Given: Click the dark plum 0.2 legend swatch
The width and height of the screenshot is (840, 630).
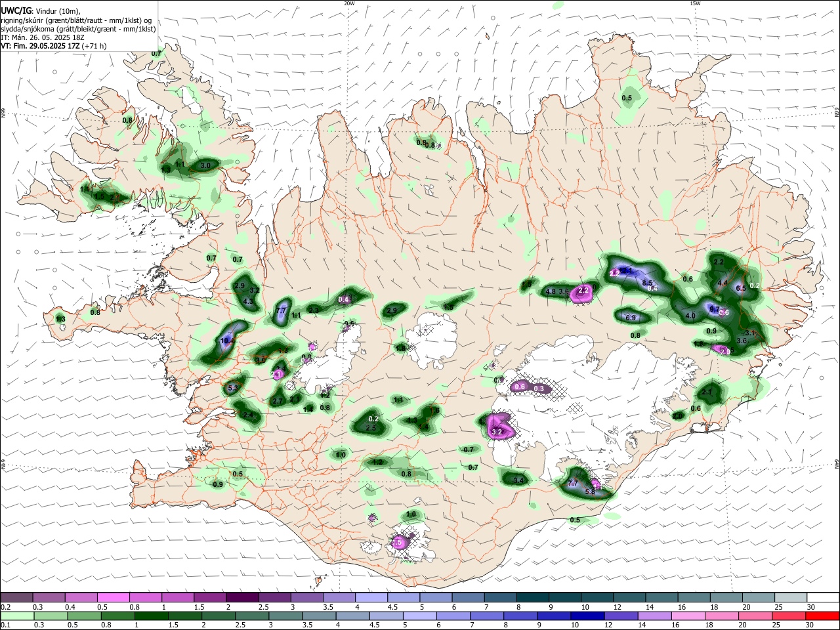Looking at the screenshot, I should click(16, 598).
